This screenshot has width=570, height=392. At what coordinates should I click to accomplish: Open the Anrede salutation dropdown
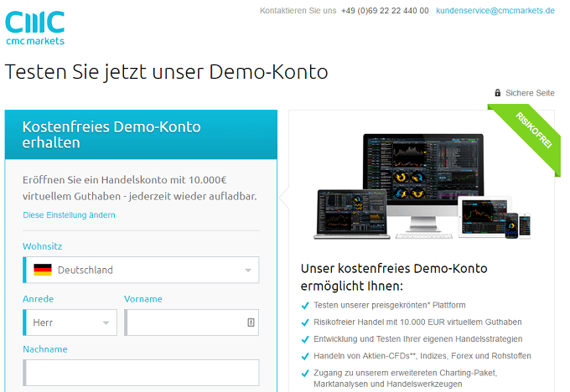(70, 322)
